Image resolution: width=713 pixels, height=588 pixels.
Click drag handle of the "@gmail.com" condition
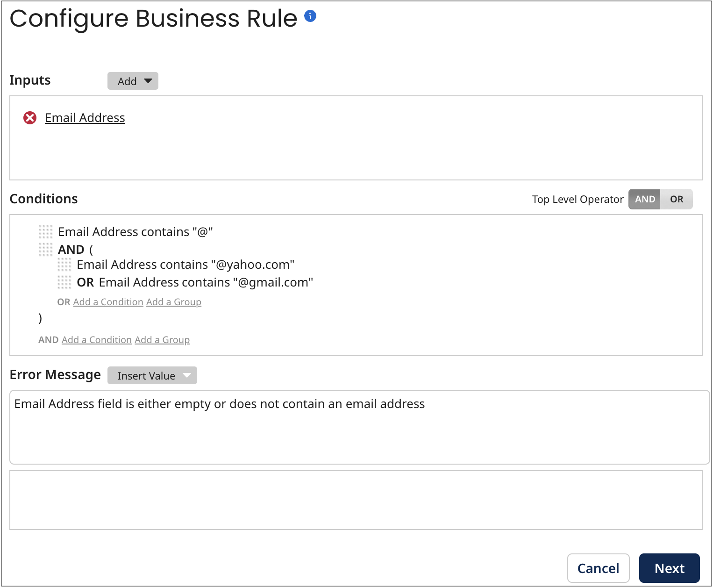(x=64, y=282)
